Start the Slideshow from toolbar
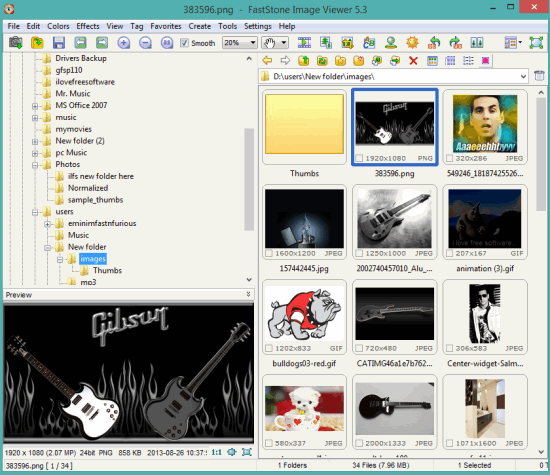Viewport: 550px width, 475px height. [304, 43]
